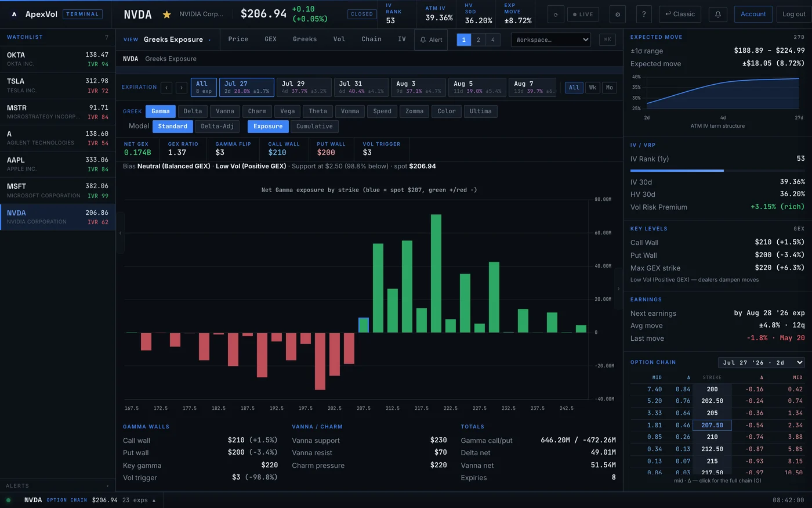This screenshot has height=508, width=812.
Task: Open the Account page
Action: click(753, 15)
